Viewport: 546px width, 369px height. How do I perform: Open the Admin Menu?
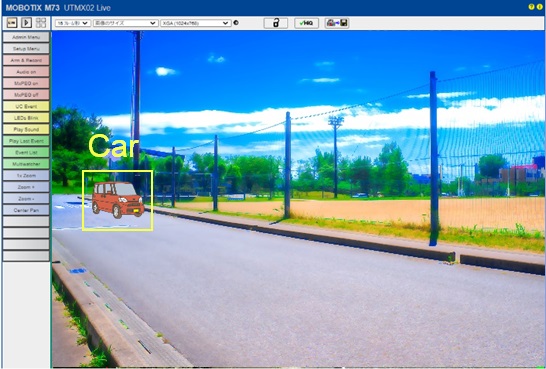[26, 37]
